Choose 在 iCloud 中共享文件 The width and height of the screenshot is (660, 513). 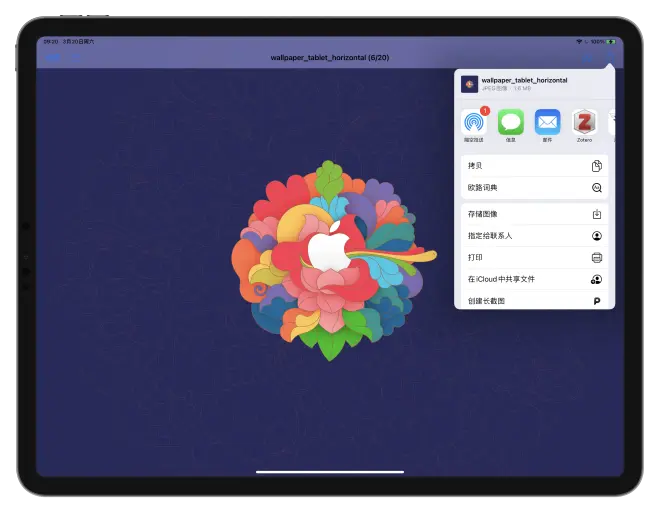click(x=534, y=279)
